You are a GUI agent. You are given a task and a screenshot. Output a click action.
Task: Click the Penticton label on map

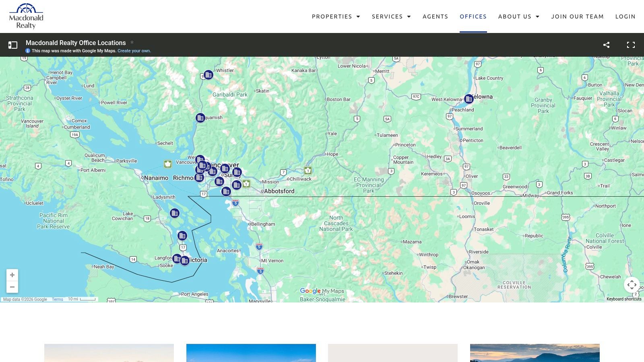point(473,140)
